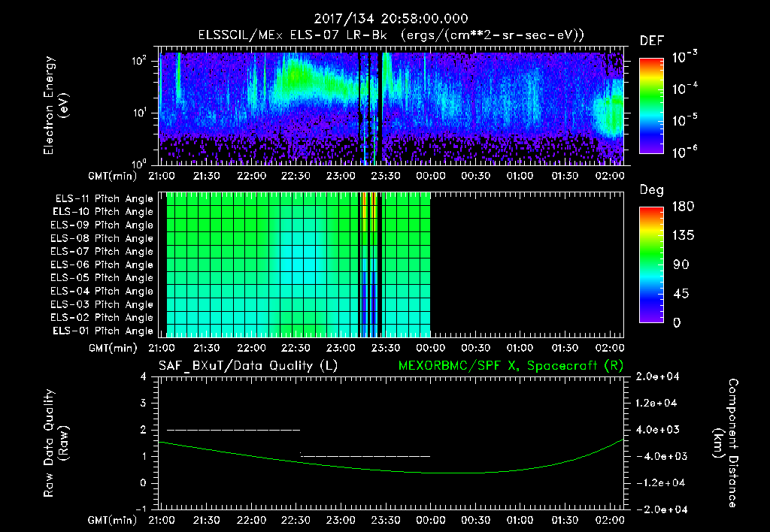Image resolution: width=770 pixels, height=532 pixels.
Task: Click the 45 value on Deg scale
Action: pos(681,294)
